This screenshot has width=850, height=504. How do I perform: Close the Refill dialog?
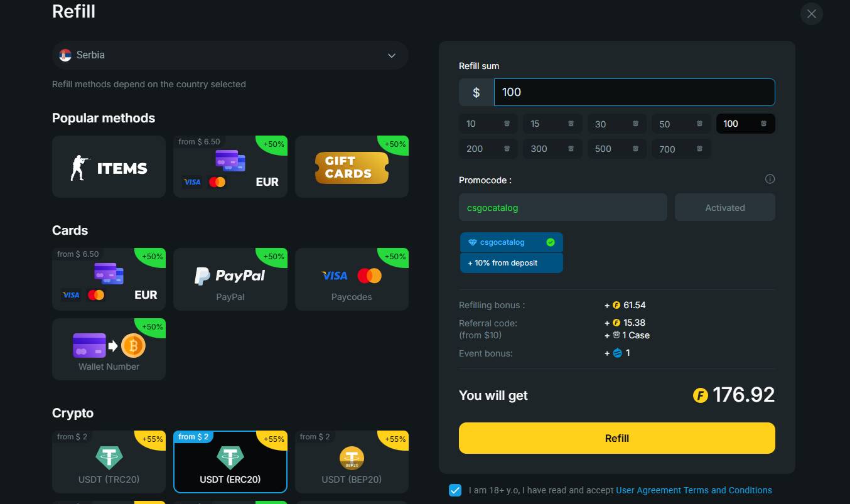pos(811,14)
